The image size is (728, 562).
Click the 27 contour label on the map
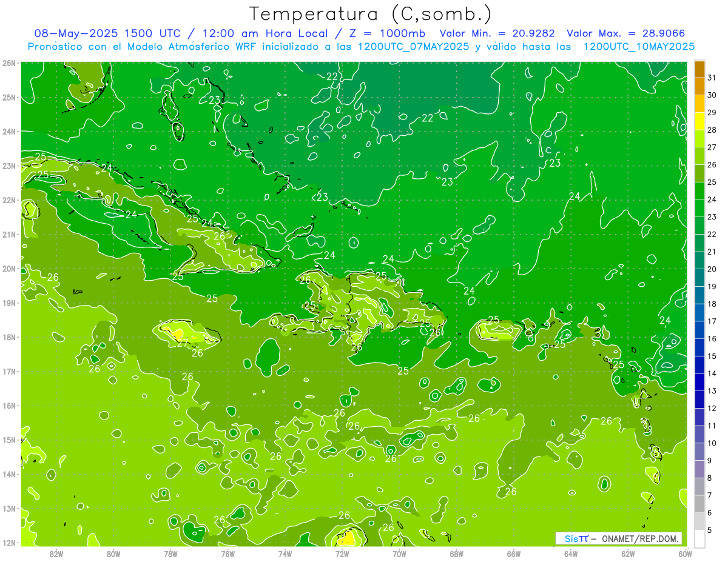(183, 342)
